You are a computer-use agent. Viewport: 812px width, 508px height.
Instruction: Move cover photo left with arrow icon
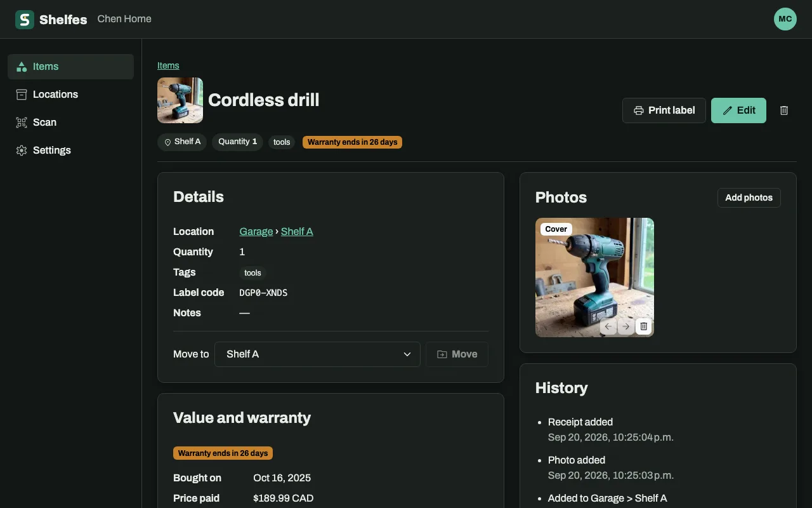point(608,326)
